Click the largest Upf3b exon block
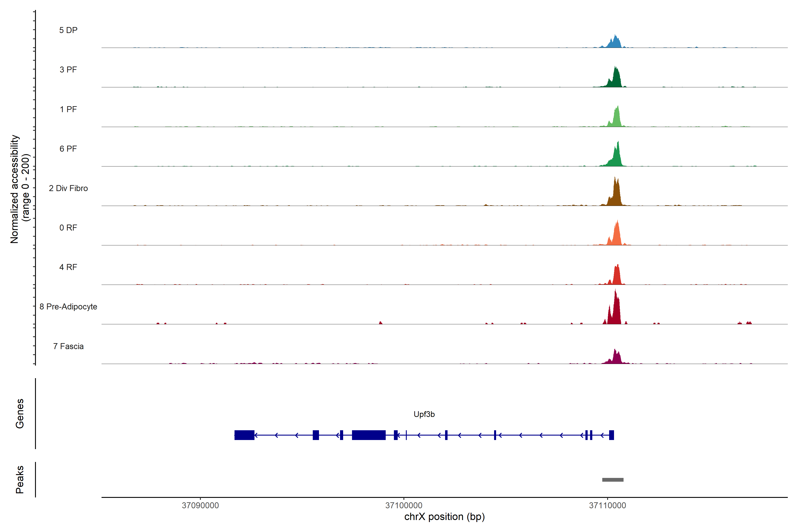798x532 pixels. pos(369,435)
